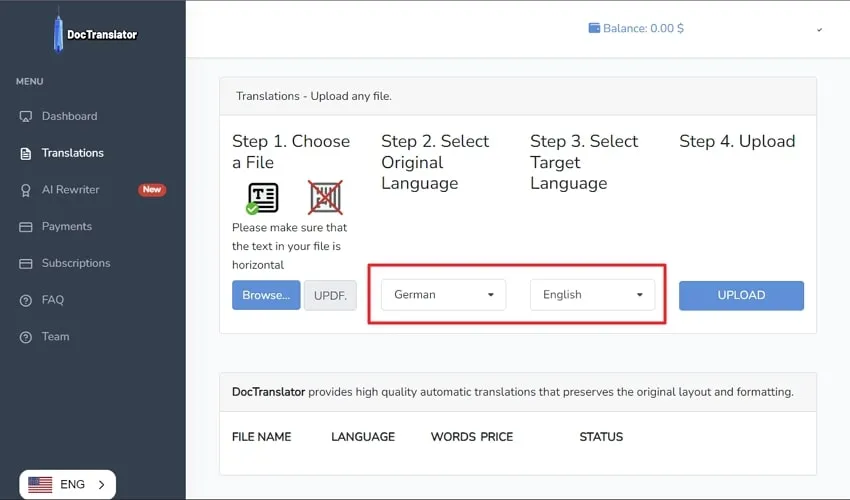This screenshot has height=500, width=850.
Task: Click the 'Step 2. Select Original Language' heading
Action: [x=435, y=162]
